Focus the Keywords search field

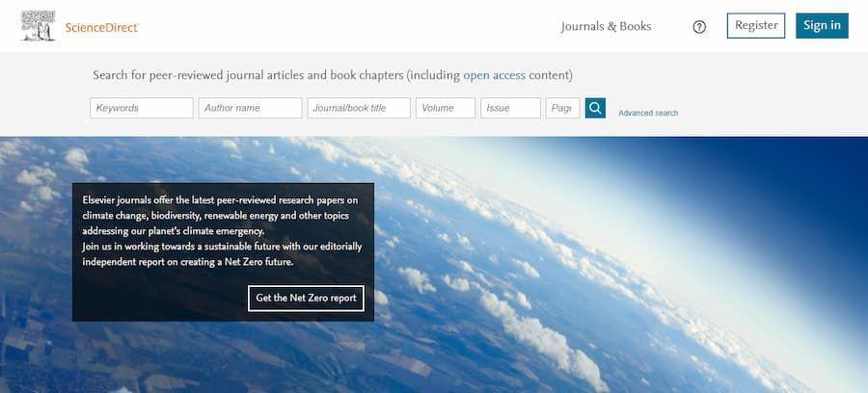(142, 108)
